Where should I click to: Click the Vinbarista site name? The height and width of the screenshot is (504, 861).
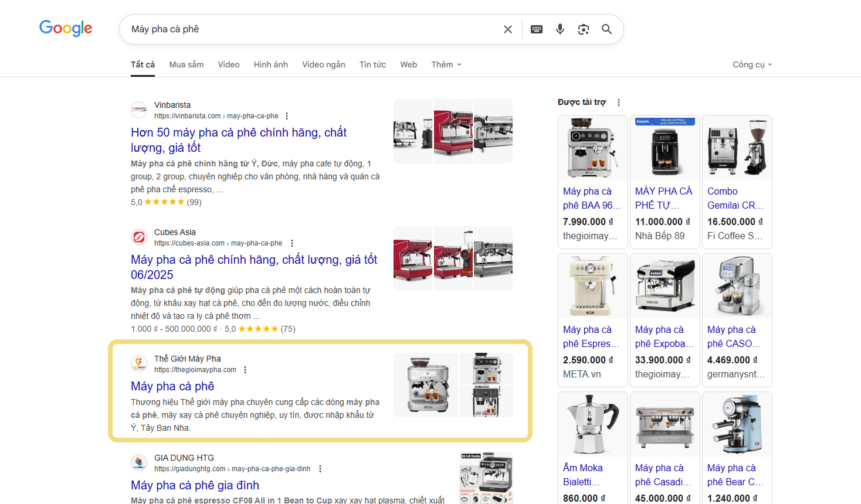(x=172, y=105)
